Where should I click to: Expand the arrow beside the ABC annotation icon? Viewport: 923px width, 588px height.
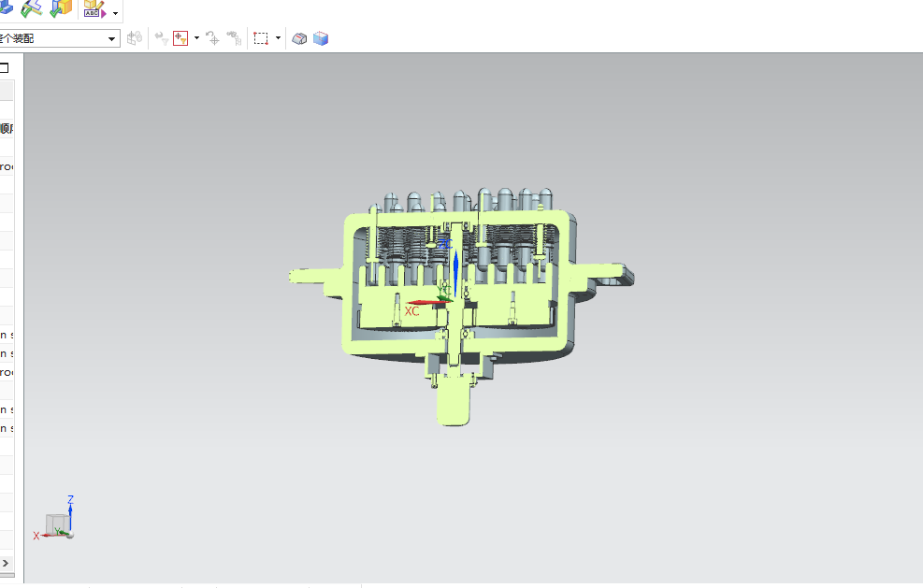[x=115, y=13]
